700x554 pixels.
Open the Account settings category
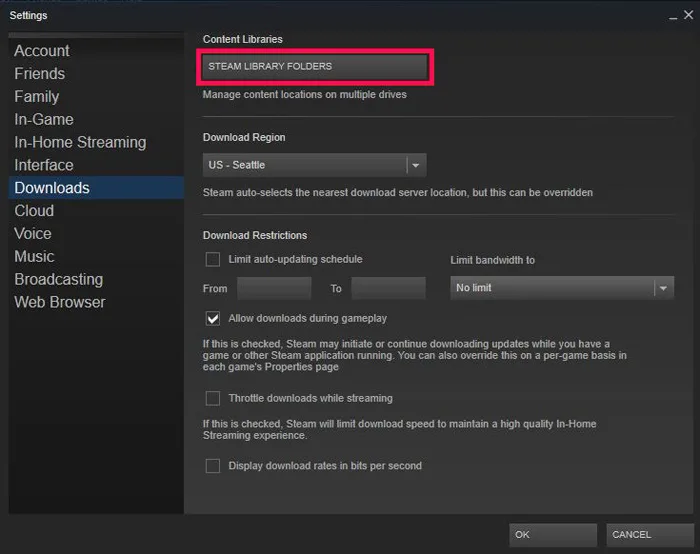click(96, 50)
